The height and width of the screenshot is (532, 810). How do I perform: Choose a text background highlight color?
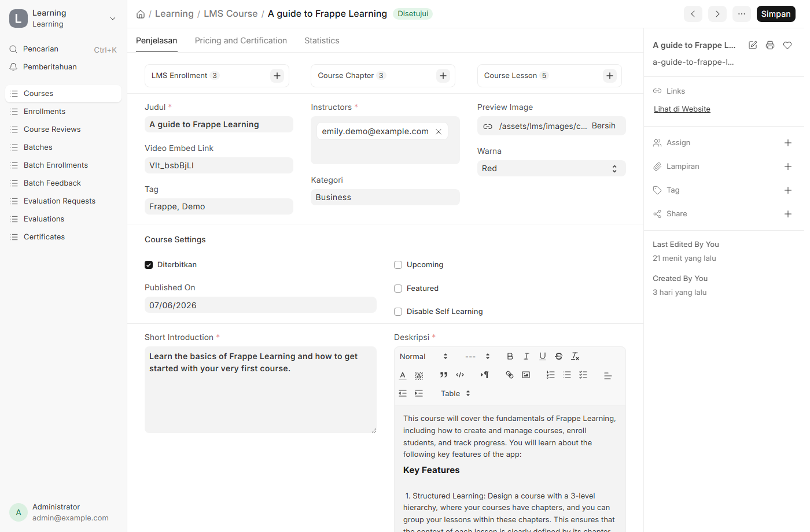tap(419, 375)
